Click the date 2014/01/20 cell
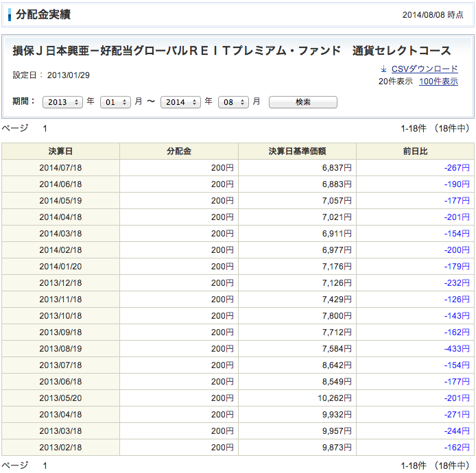The image size is (476, 473). click(x=60, y=267)
